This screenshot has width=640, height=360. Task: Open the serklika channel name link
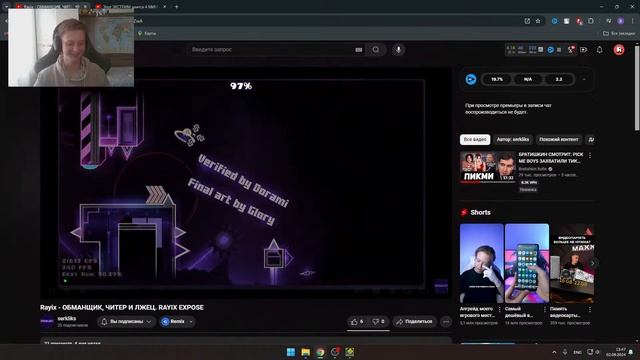pos(67,318)
